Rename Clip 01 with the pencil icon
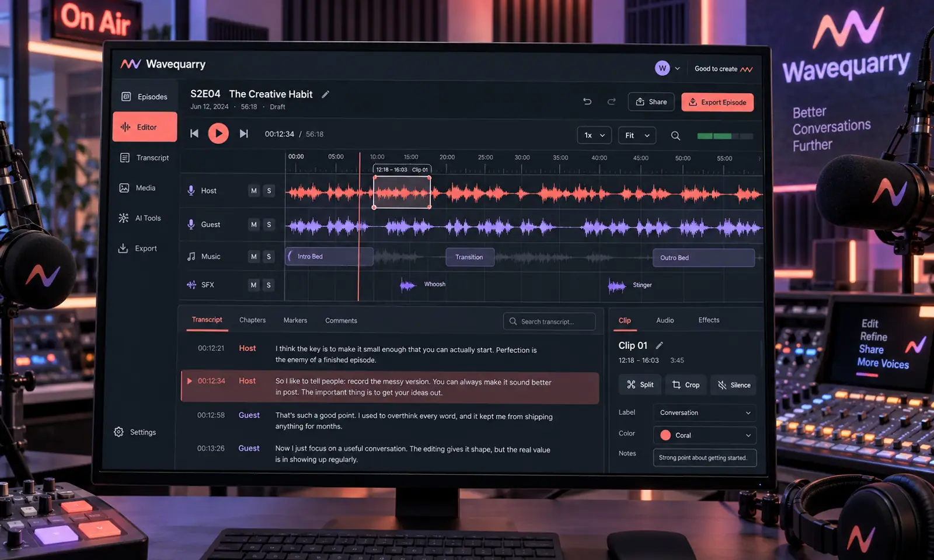The height and width of the screenshot is (560, 934). click(660, 345)
